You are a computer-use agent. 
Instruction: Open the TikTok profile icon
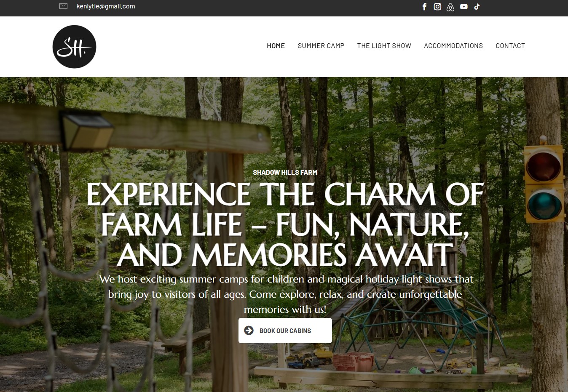point(477,6)
